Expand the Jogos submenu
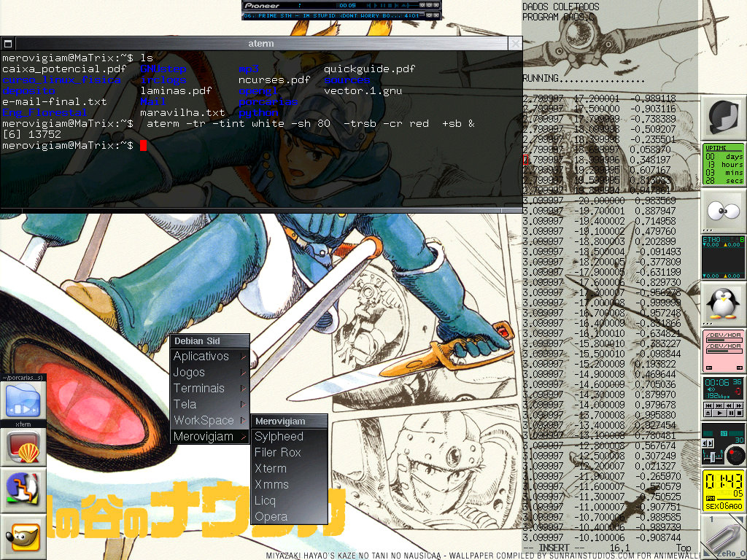Viewport: 747px width, 560px height. tap(209, 373)
